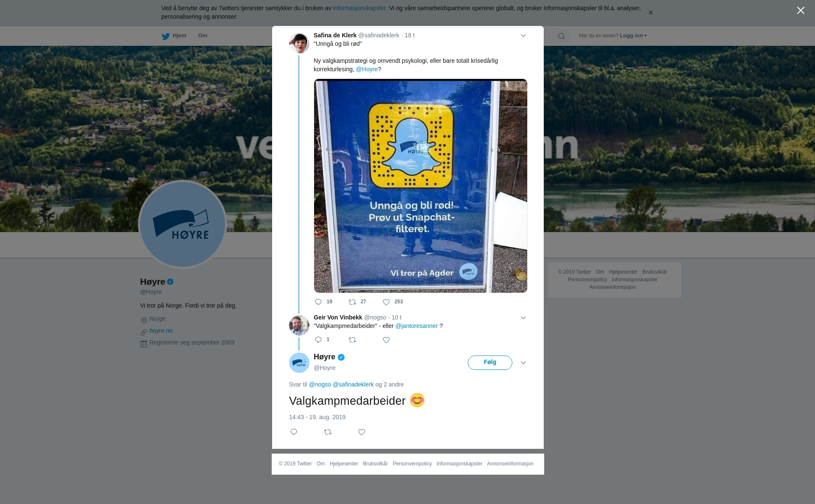The image size is (815, 504).
Task: Dismiss the cookie notice banner
Action: click(650, 13)
